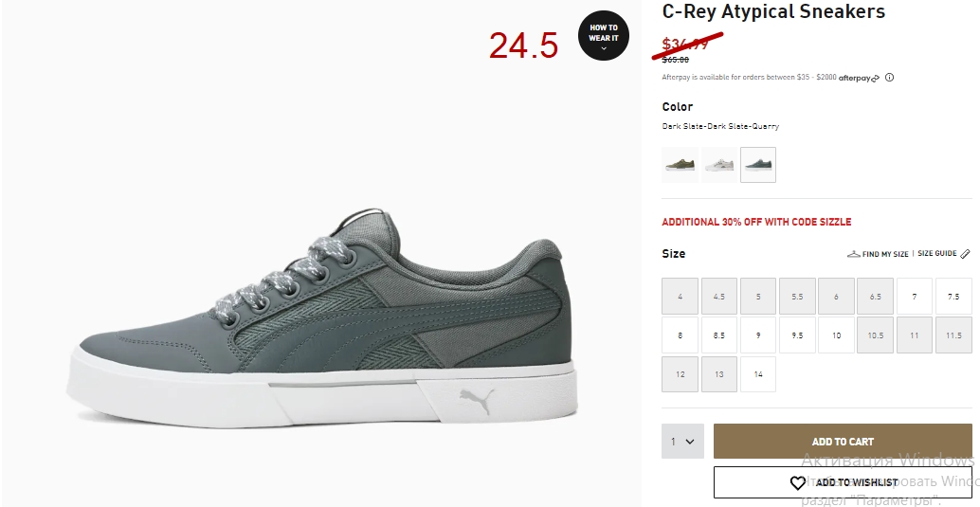Click the hanger icon for Find My Size
The height and width of the screenshot is (507, 980).
pyautogui.click(x=854, y=254)
